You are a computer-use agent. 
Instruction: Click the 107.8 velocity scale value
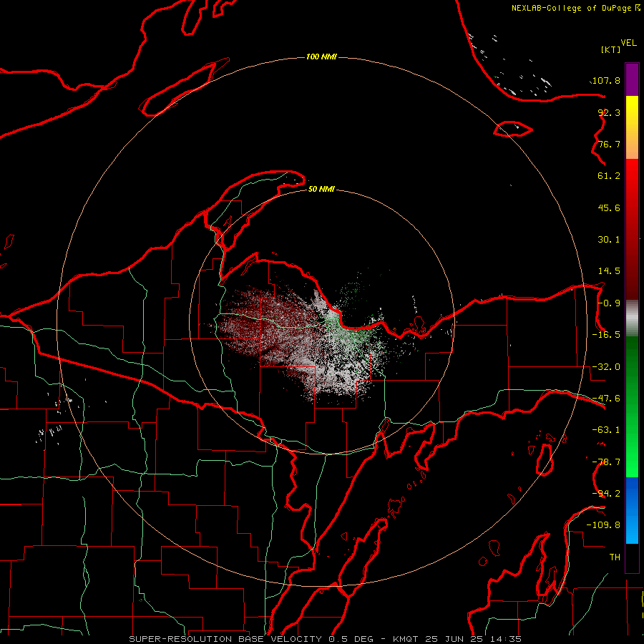(x=606, y=80)
